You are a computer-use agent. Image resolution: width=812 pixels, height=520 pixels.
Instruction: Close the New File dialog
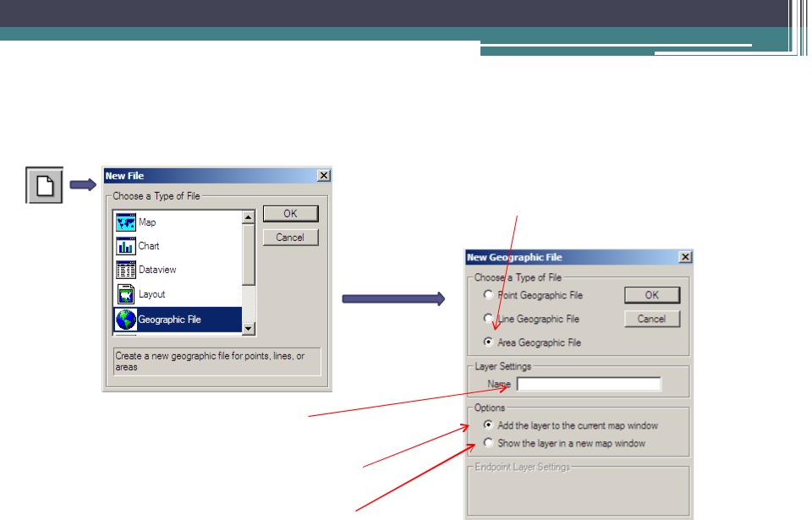pos(324,176)
